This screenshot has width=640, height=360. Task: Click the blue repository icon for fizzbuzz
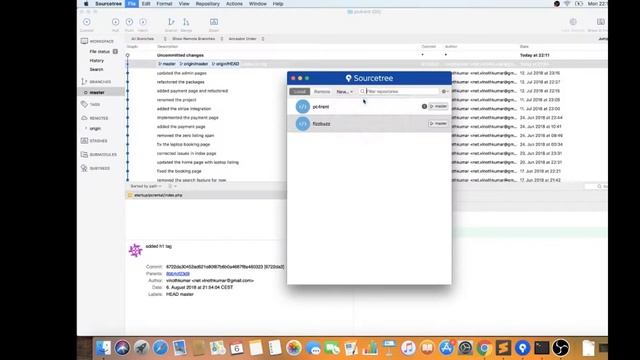point(302,124)
